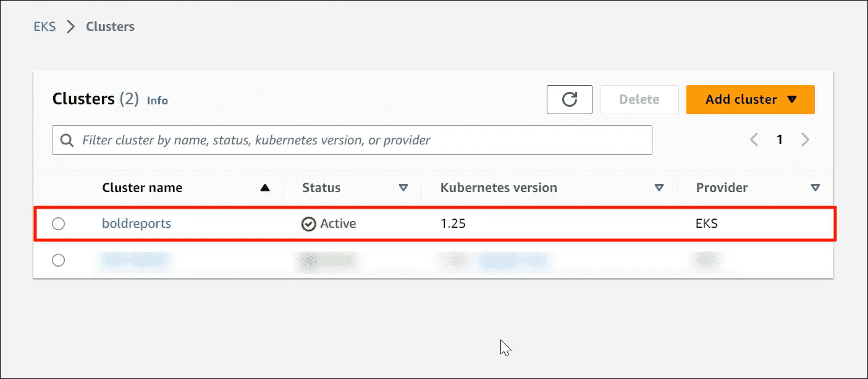Click the Active status checkmark icon for boldreports

309,223
